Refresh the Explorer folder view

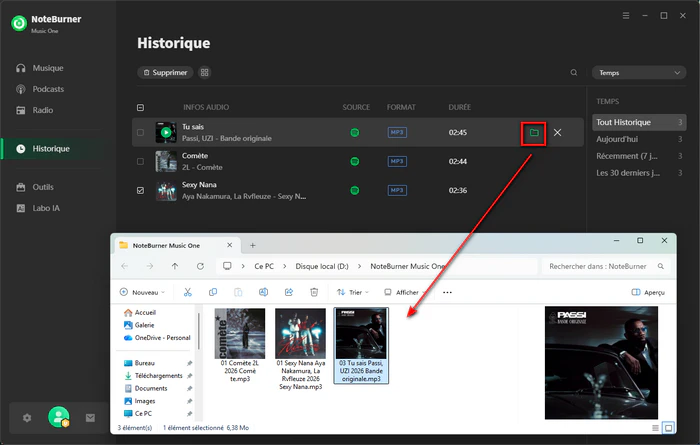[200, 266]
